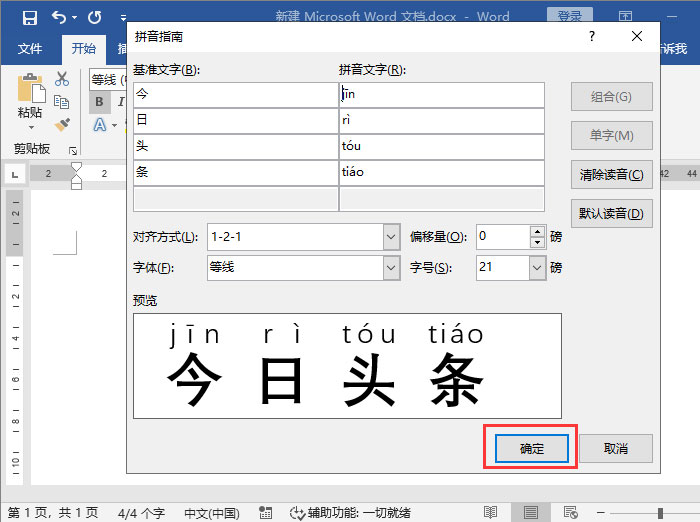The height and width of the screenshot is (522, 700).
Task: Click the Undo arrow icon
Action: click(x=58, y=17)
